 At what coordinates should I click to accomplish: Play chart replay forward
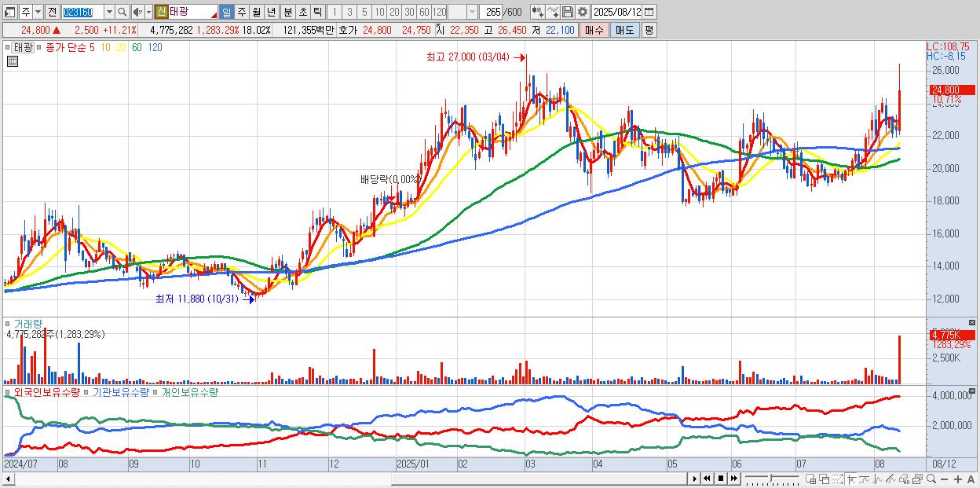tap(694, 479)
